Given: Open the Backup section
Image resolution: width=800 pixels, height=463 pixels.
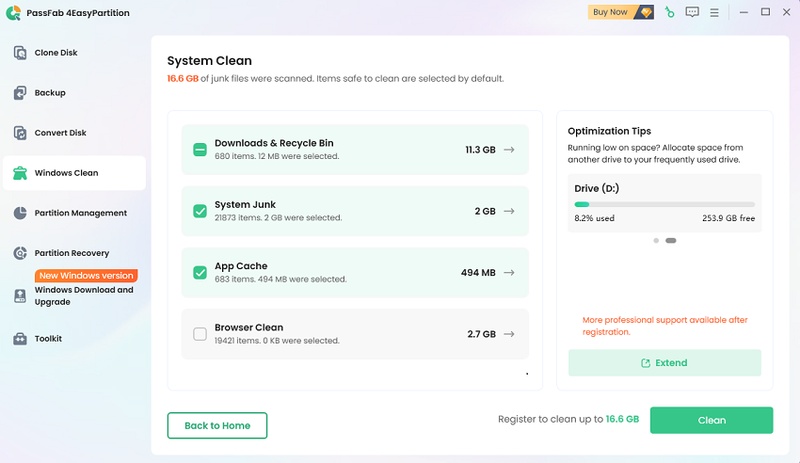Looking at the screenshot, I should 74,93.
